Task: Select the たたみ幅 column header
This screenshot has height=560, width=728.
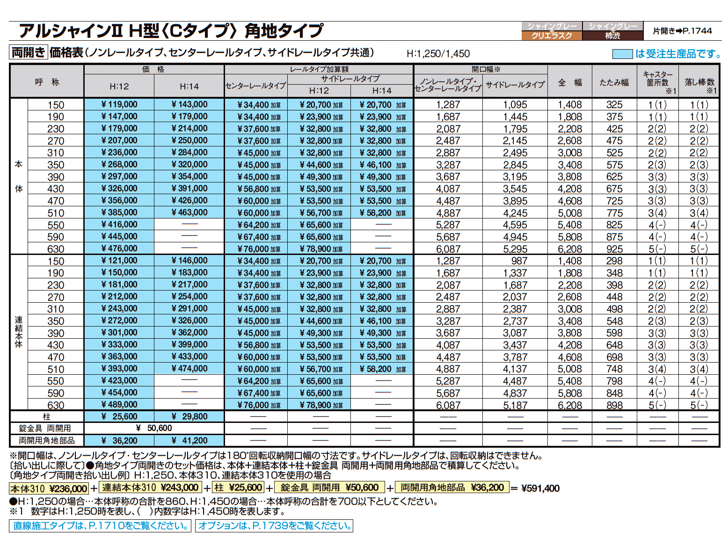Action: (613, 82)
